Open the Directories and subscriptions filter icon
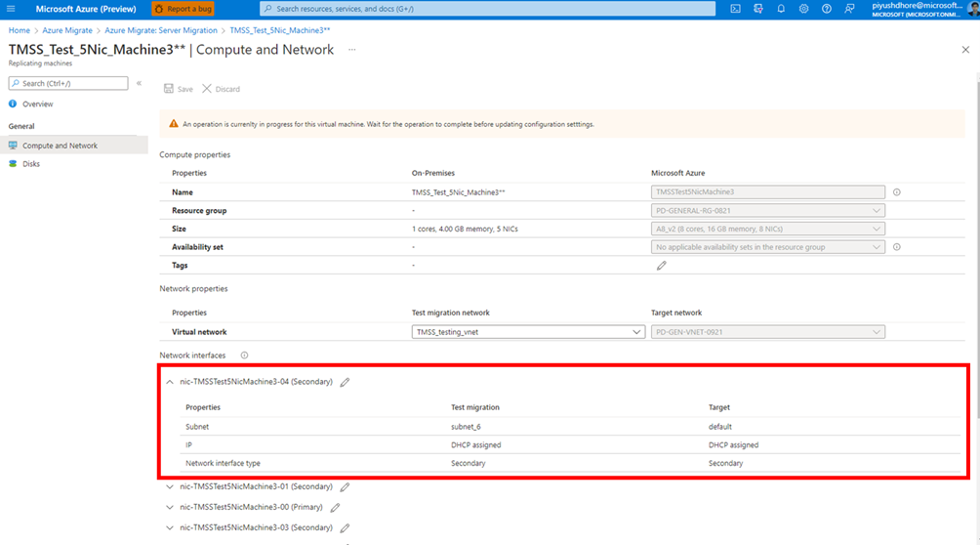Image resolution: width=980 pixels, height=545 pixels. coord(758,9)
